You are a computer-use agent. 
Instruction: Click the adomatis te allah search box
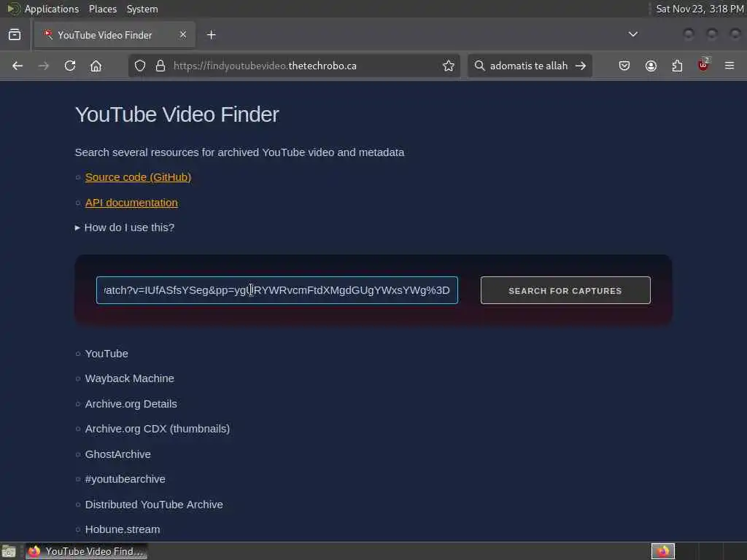[530, 66]
